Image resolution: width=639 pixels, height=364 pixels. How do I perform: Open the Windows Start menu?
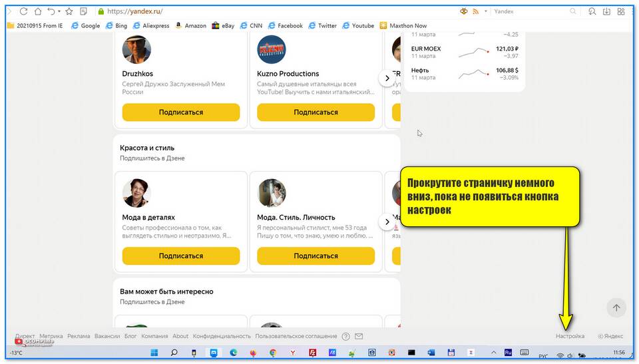(154, 353)
